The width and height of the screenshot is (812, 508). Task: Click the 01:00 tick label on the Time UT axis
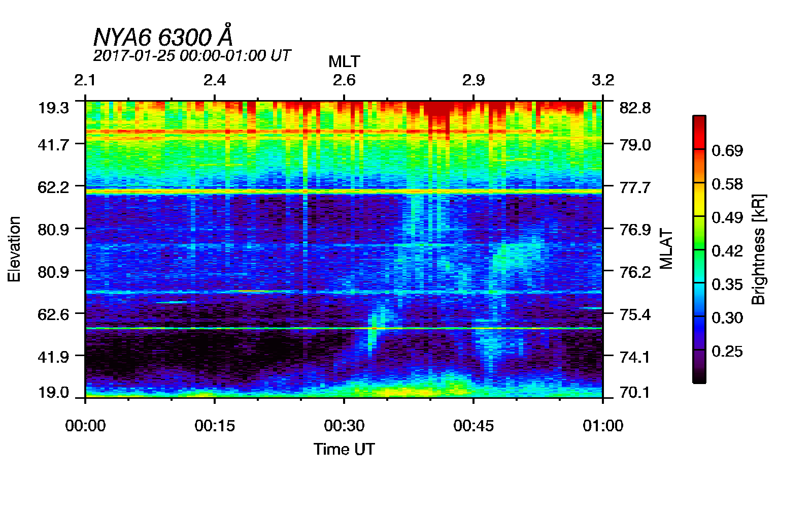point(603,426)
